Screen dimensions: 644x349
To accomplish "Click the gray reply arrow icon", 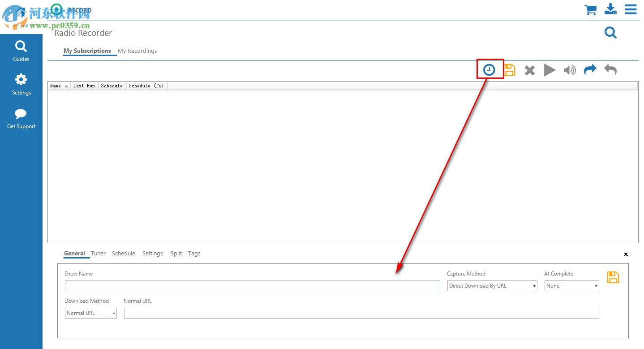I will point(610,69).
